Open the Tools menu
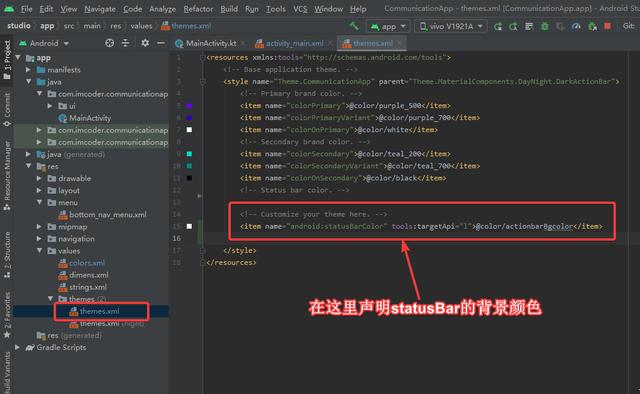 pos(276,9)
